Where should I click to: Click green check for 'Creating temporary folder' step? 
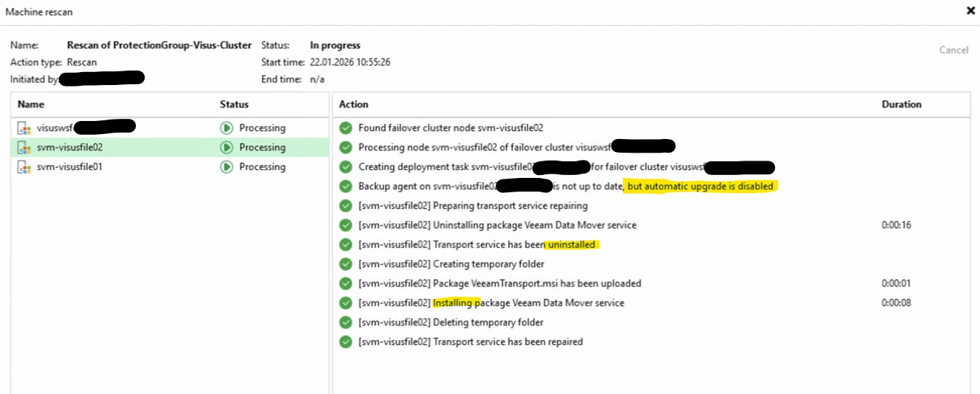click(x=346, y=264)
